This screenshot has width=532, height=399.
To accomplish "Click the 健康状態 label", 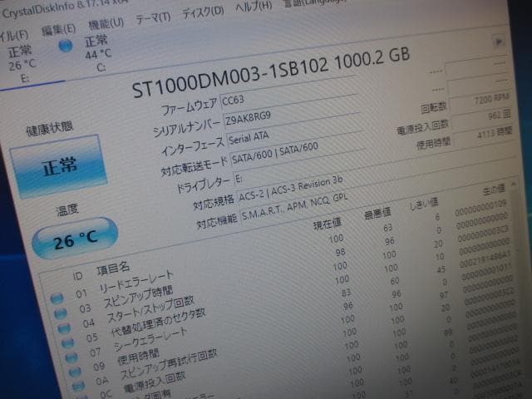I will [x=50, y=127].
